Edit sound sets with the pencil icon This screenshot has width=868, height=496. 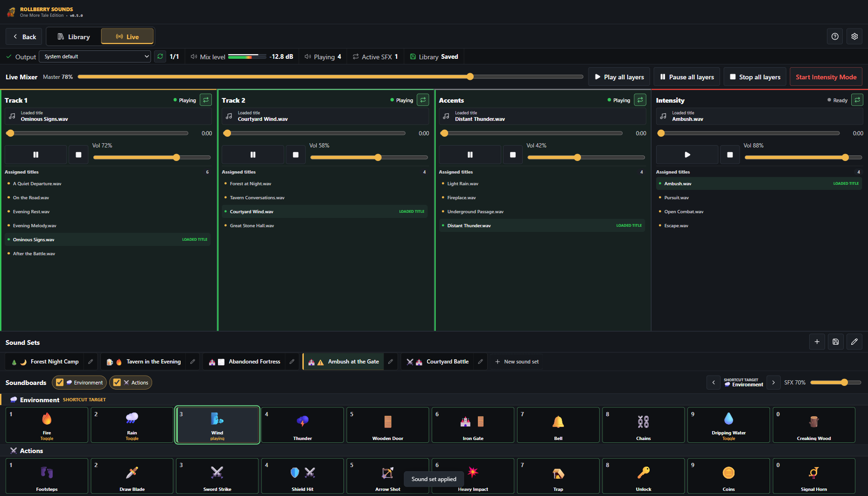(x=854, y=342)
